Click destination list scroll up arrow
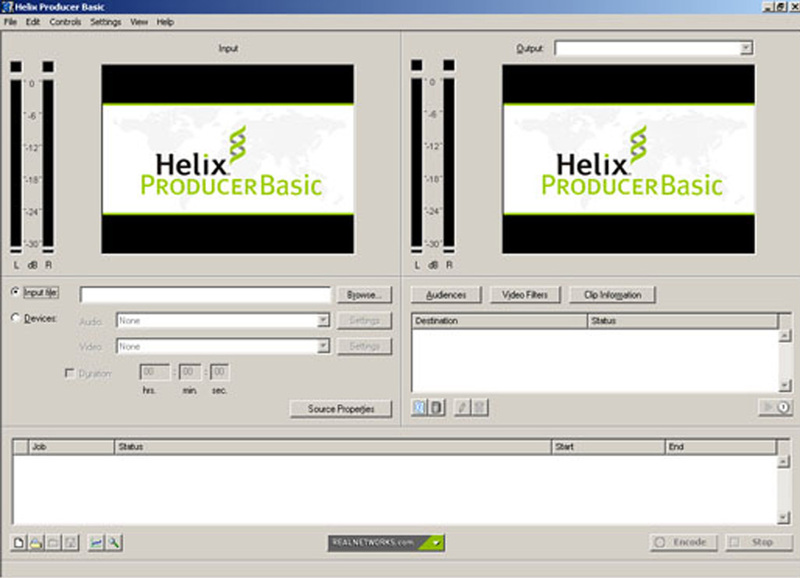This screenshot has height=578, width=800. 785,336
